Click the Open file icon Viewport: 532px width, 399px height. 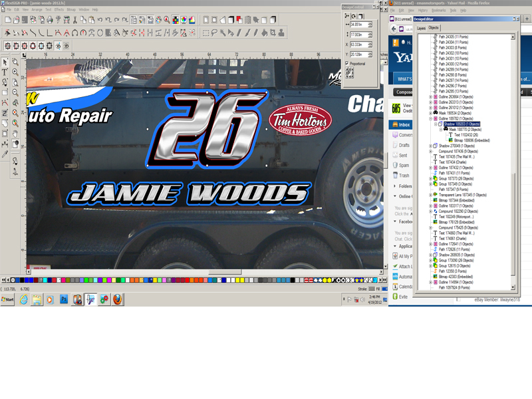(16, 20)
